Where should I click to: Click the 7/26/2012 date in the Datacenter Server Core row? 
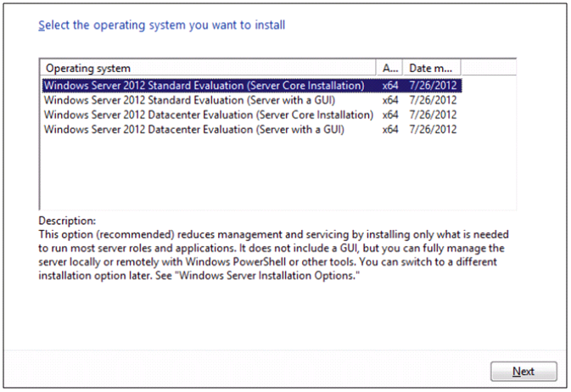point(433,115)
